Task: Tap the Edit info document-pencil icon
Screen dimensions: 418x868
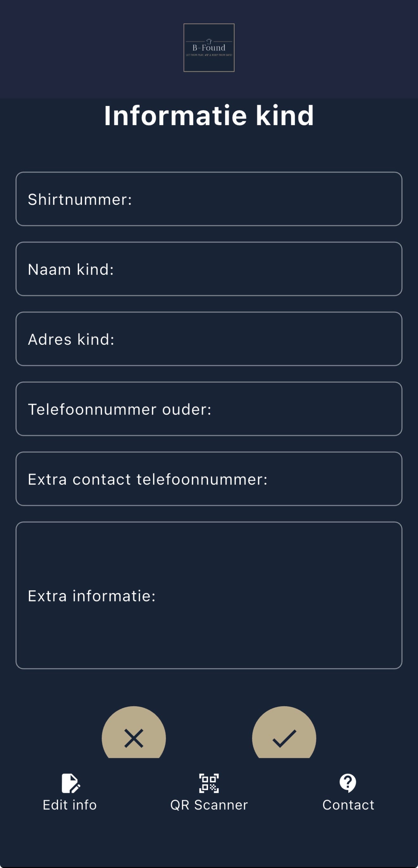Action: click(70, 783)
